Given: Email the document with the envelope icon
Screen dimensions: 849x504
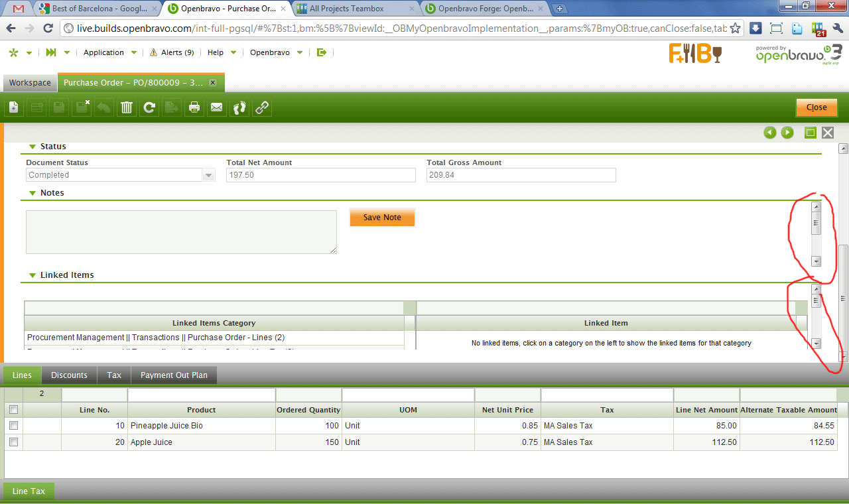Looking at the screenshot, I should [x=217, y=107].
